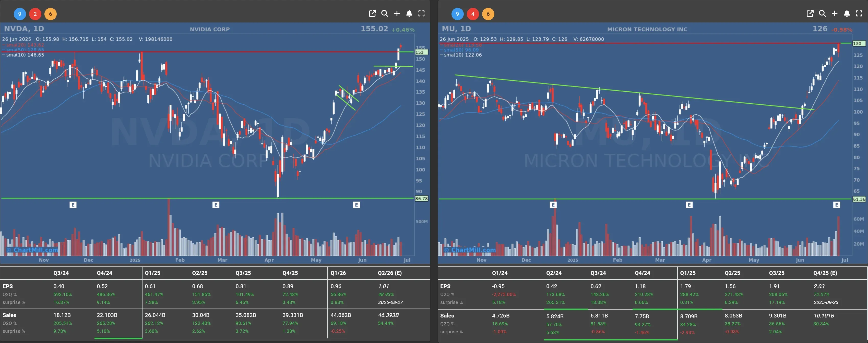Click the red 2 badge on NVDA panel
The height and width of the screenshot is (343, 868).
35,14
